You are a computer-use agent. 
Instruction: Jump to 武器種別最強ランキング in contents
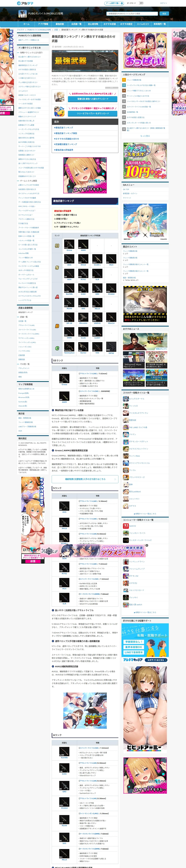pos(66,144)
